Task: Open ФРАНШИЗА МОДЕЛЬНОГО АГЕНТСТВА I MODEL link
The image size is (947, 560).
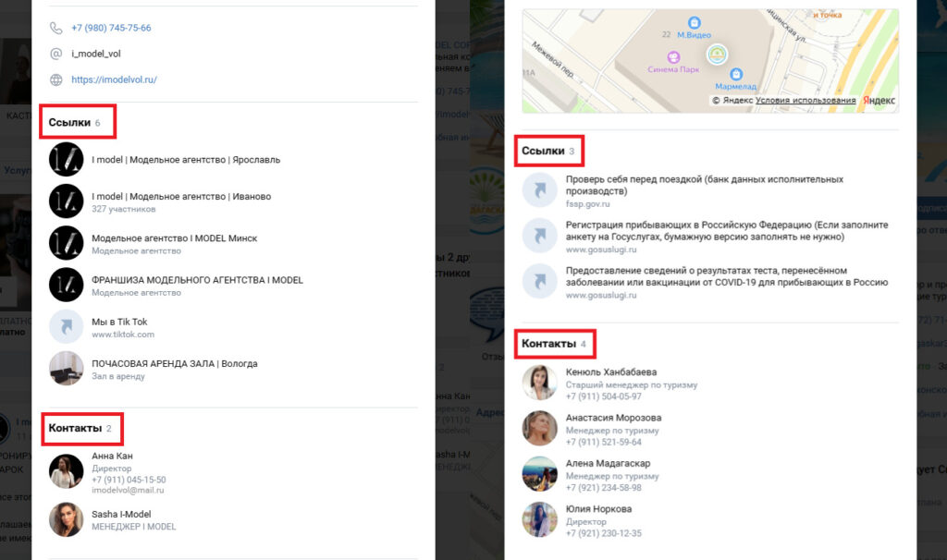Action: point(198,280)
